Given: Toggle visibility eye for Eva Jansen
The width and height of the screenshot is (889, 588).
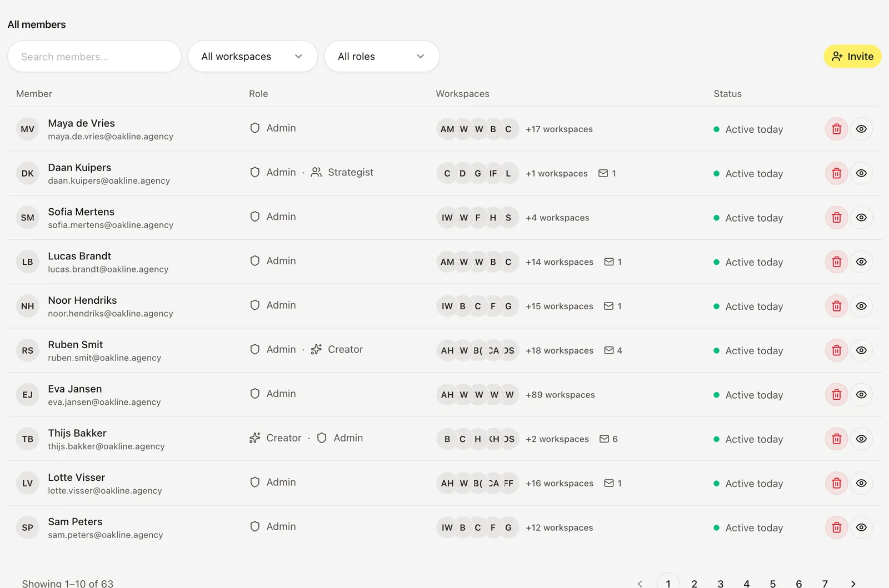Looking at the screenshot, I should coord(861,395).
